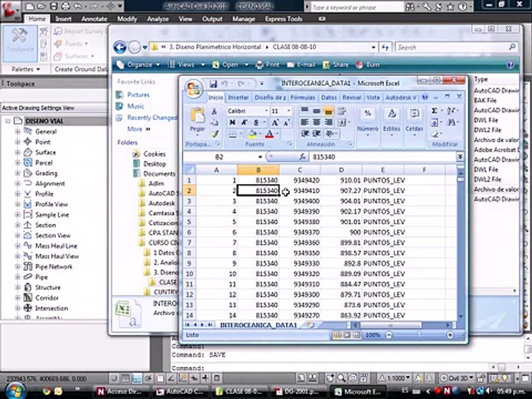Increase font size with large A icon
The image size is (532, 399).
[x=275, y=122]
